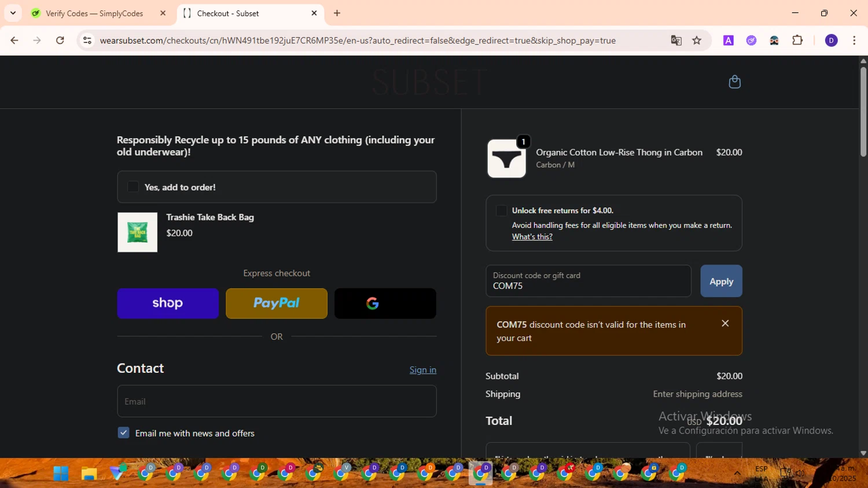Viewport: 868px width, 488px height.
Task: Close the Verify Codes — SimplyCodes tab
Action: [163, 13]
